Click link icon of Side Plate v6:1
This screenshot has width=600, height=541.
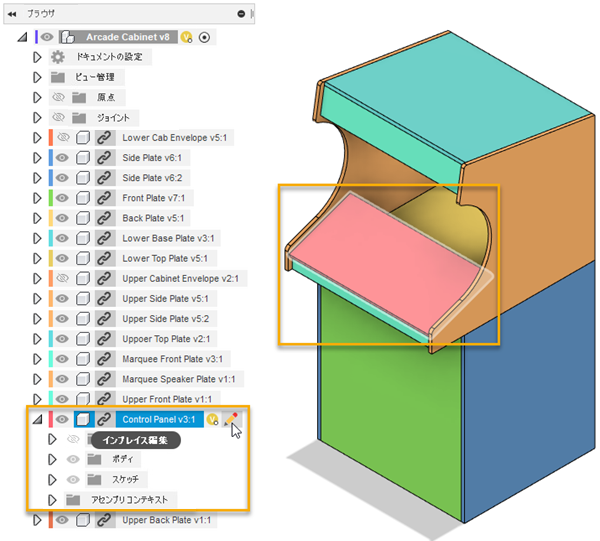coord(104,158)
